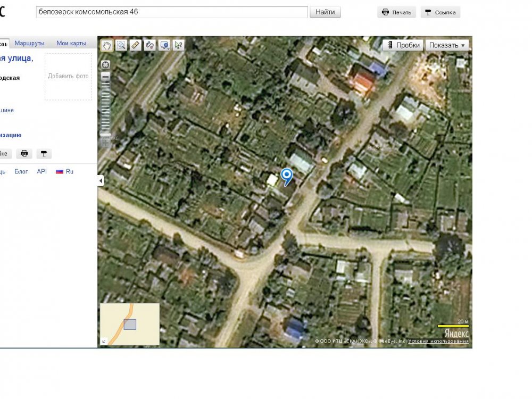Toggle the Пробки traffic layer
Viewport: 532px width, 399px height.
coord(403,45)
